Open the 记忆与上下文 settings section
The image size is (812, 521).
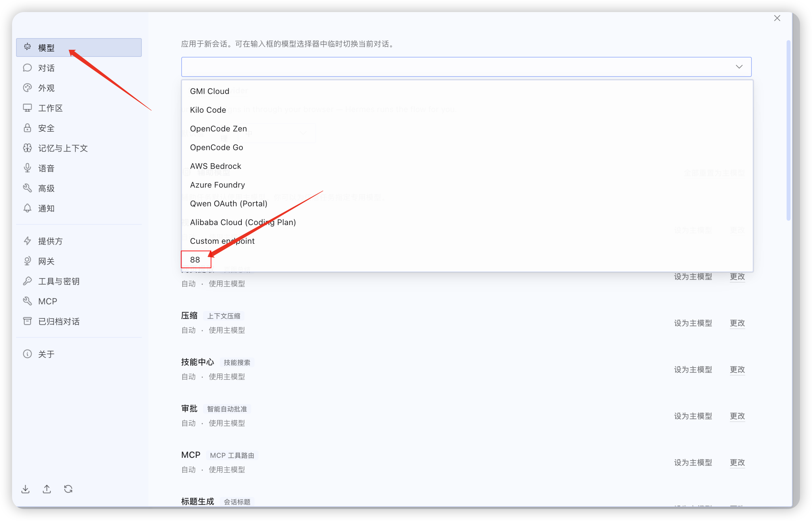point(79,148)
